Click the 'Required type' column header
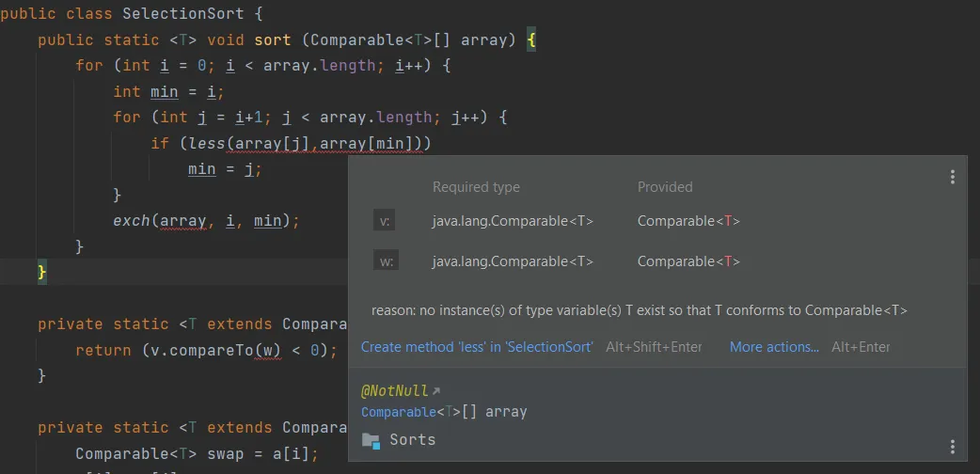 [x=476, y=187]
